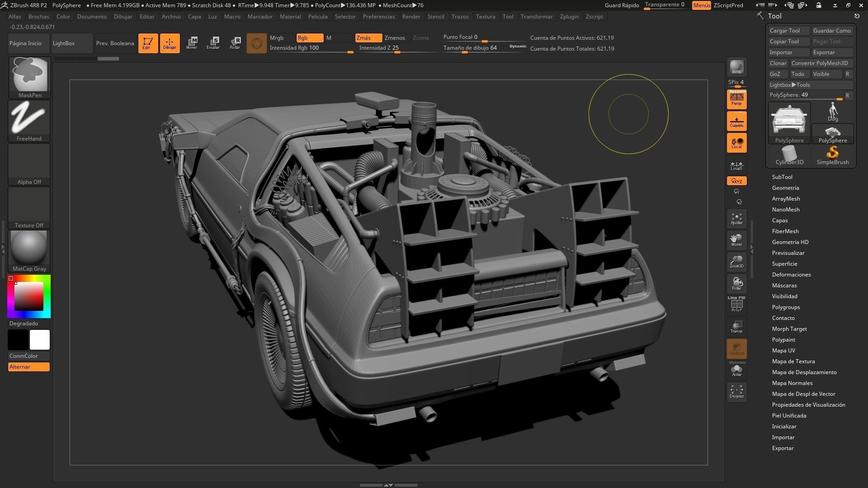Select the DeLorean PolySphere tool thumbnail
This screenshot has width=868, height=488.
(x=789, y=123)
